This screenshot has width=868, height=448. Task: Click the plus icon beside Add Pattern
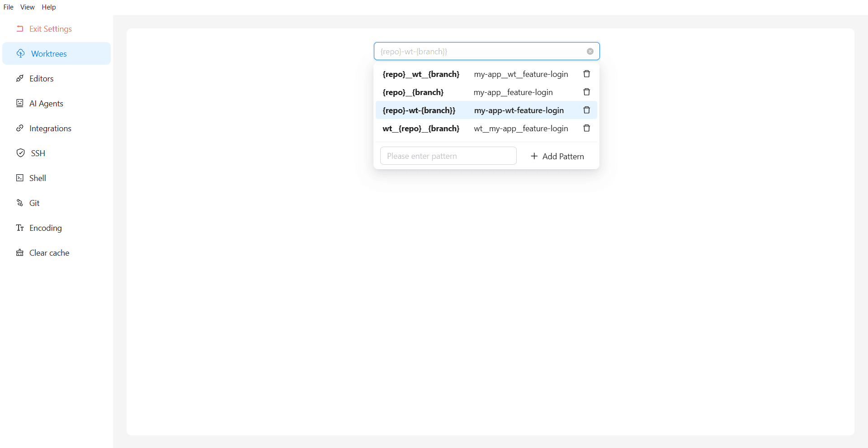534,156
